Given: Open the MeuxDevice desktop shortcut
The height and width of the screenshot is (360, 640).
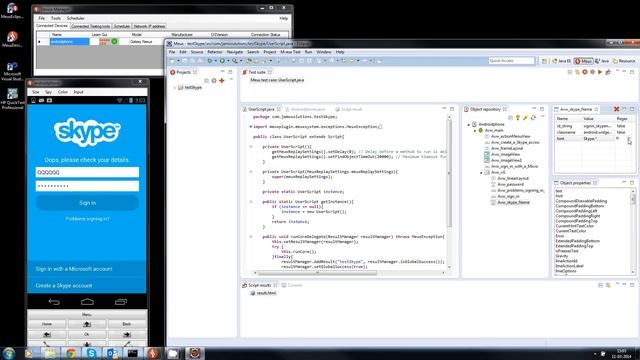Looking at the screenshot, I should click(12, 40).
